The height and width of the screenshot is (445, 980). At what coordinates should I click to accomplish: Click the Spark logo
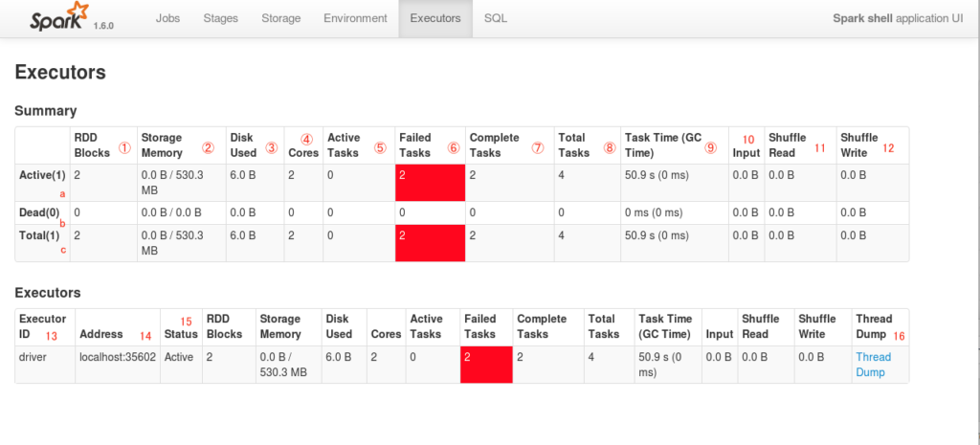click(x=58, y=16)
